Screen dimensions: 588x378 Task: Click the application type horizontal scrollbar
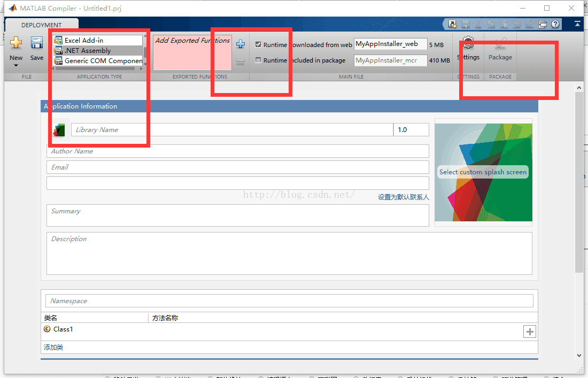click(x=96, y=68)
